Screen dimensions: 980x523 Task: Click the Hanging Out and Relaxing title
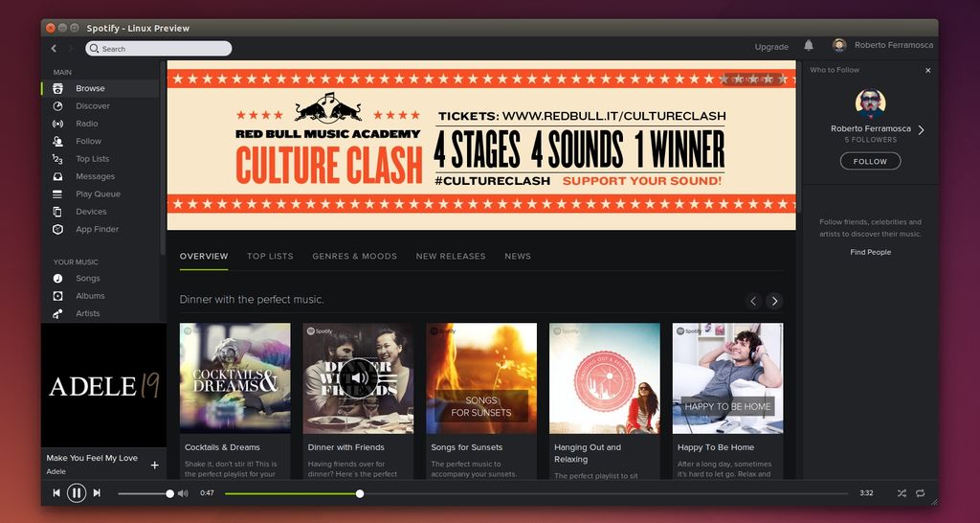[x=588, y=453]
